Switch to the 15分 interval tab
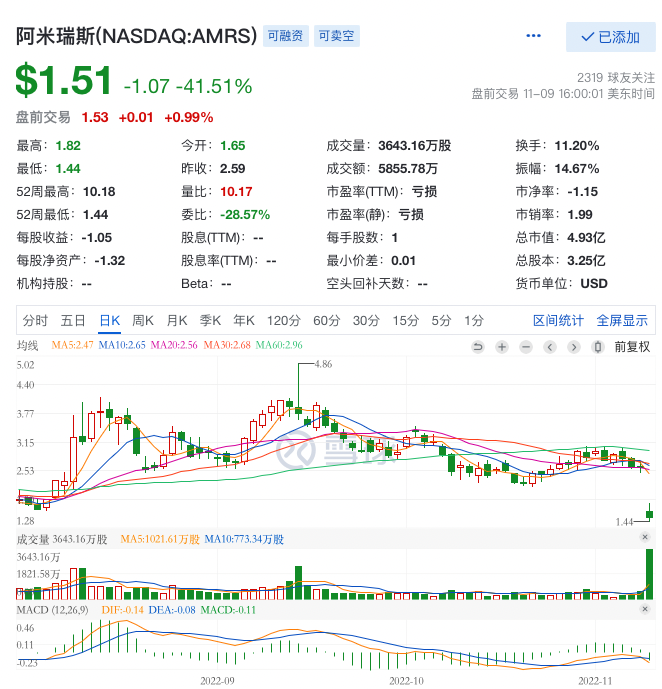Viewport: 662px width, 689px height. pos(405,320)
